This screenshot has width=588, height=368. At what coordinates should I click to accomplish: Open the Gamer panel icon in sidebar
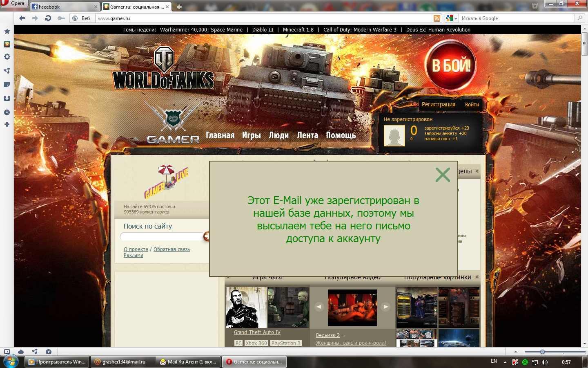coord(7,44)
